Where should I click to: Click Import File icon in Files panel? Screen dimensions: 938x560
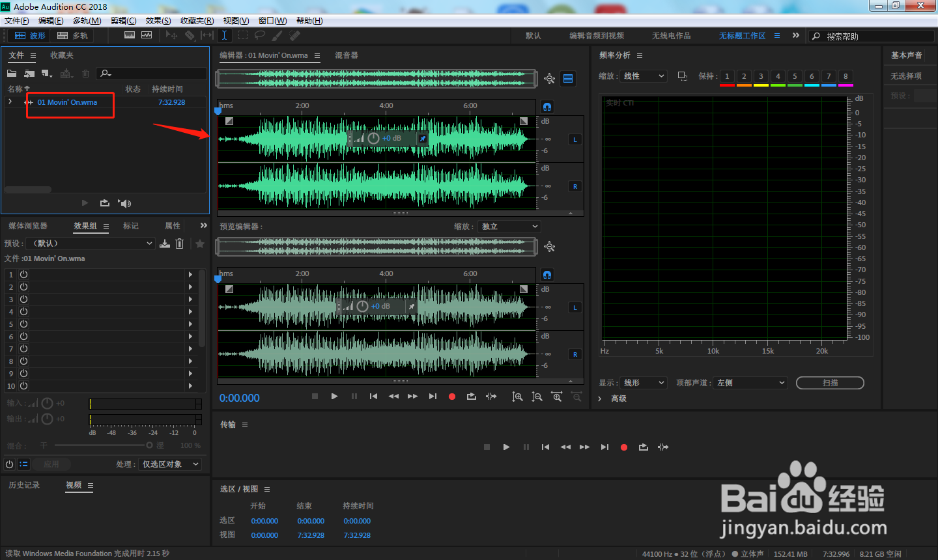[29, 74]
